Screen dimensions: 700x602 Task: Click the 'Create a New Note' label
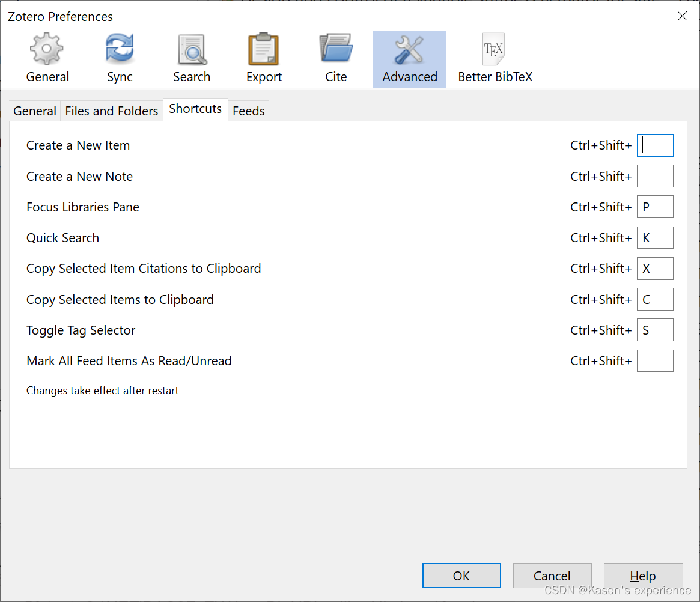(x=79, y=177)
